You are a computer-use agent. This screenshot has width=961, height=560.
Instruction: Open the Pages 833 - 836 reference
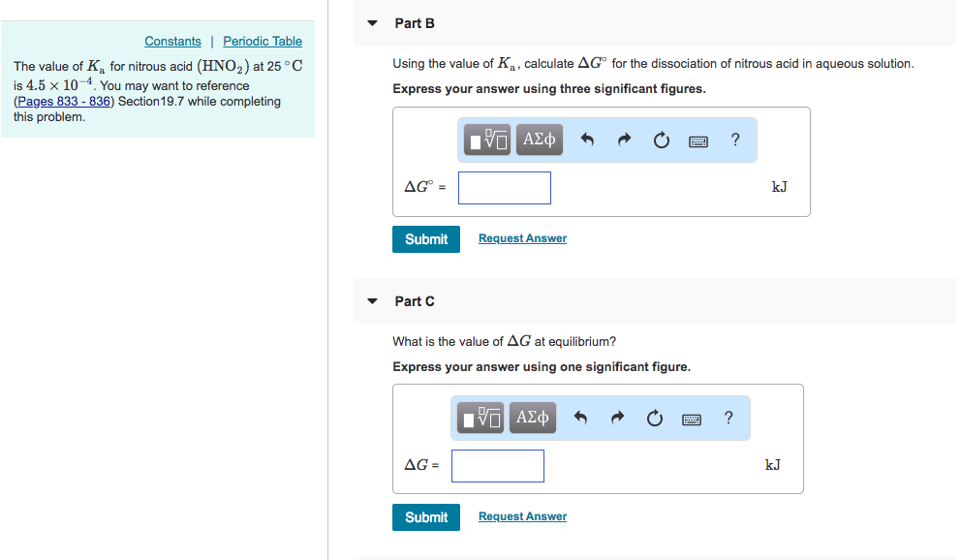tap(62, 101)
